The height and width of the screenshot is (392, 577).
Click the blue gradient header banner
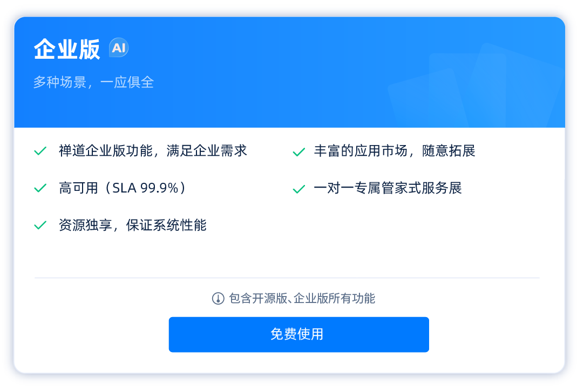click(x=289, y=72)
